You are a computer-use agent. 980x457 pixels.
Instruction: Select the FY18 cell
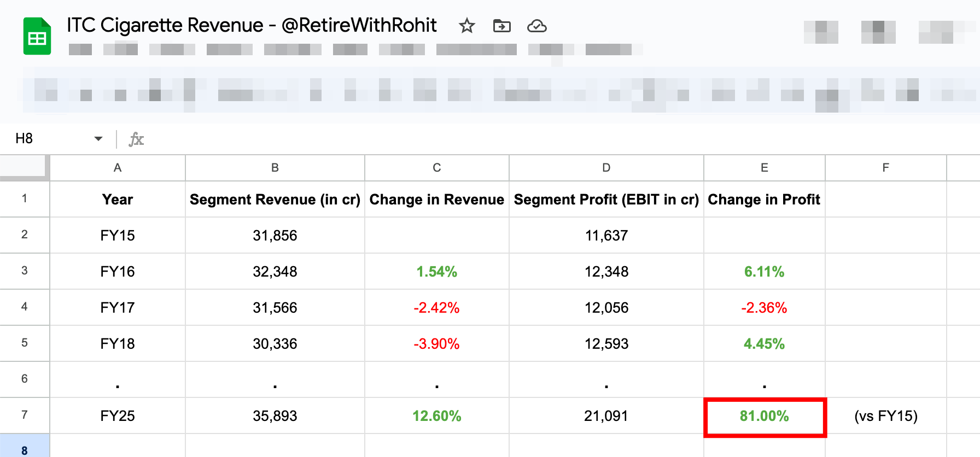click(x=118, y=344)
